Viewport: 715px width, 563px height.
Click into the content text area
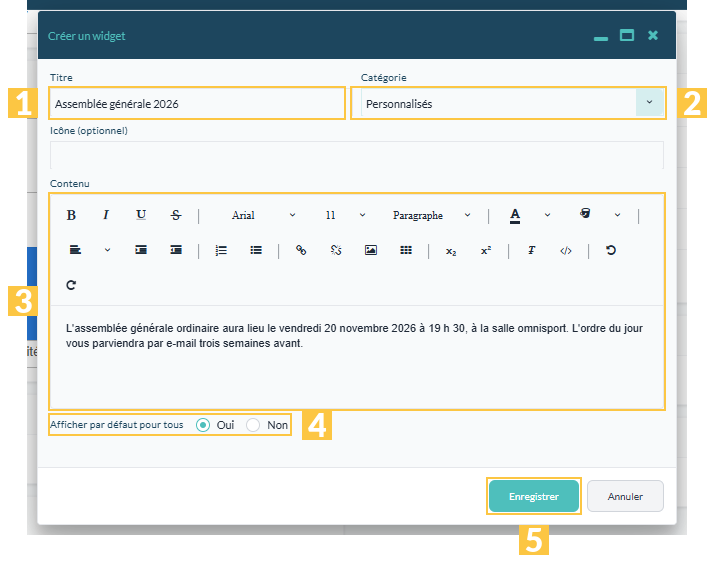tap(357, 356)
